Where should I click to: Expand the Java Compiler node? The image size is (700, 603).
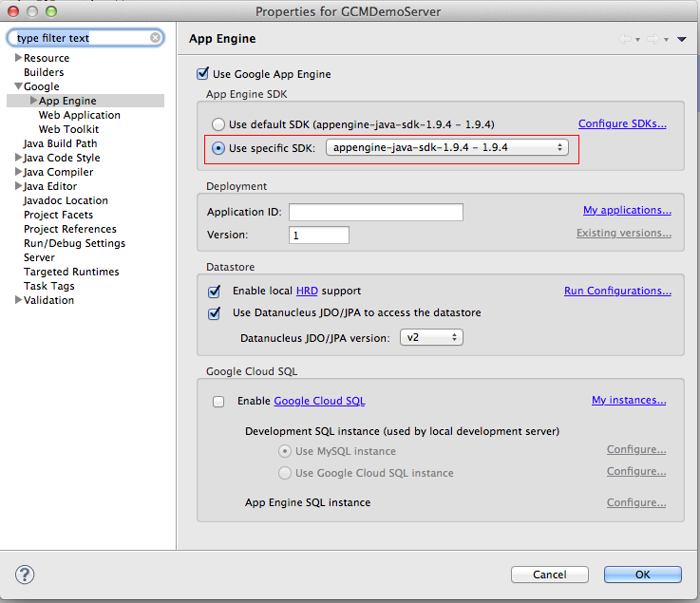[18, 171]
